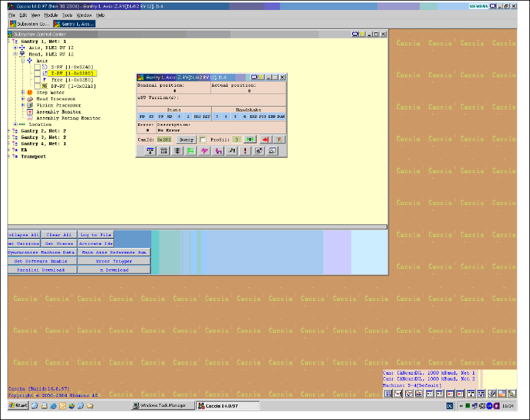This screenshot has width=530, height=420.
Task: Click the Assembly Monitor icon in tree
Action: click(30, 112)
